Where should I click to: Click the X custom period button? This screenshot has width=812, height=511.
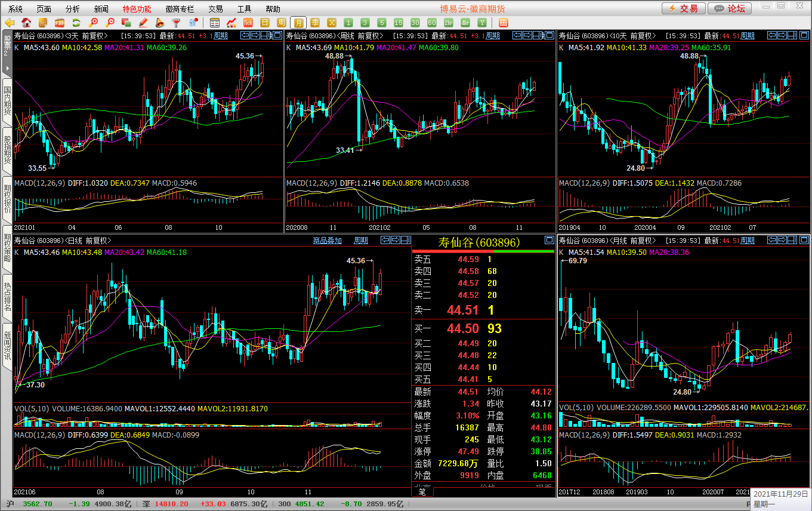(332, 23)
